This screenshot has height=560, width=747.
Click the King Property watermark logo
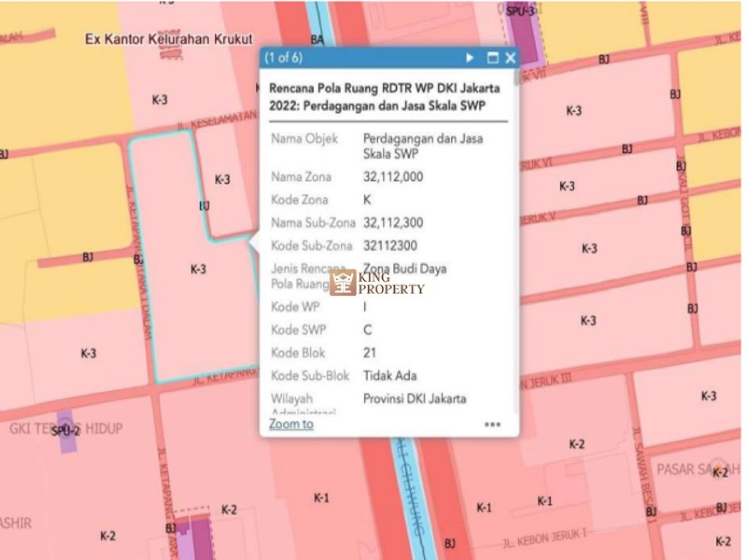[377, 283]
